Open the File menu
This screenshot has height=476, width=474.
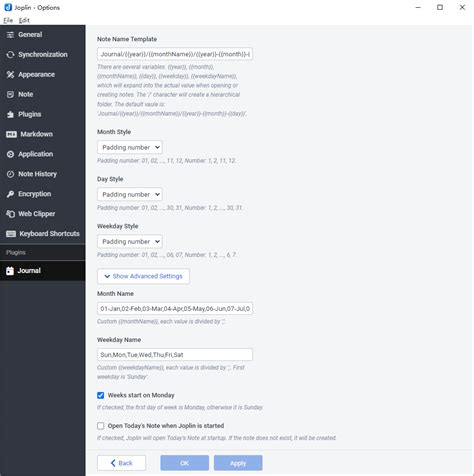click(8, 20)
